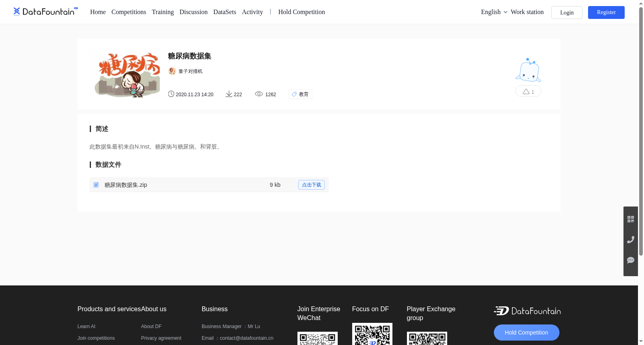This screenshot has width=644, height=345.
Task: Click the blue mascot character icon
Action: pyautogui.click(x=528, y=70)
